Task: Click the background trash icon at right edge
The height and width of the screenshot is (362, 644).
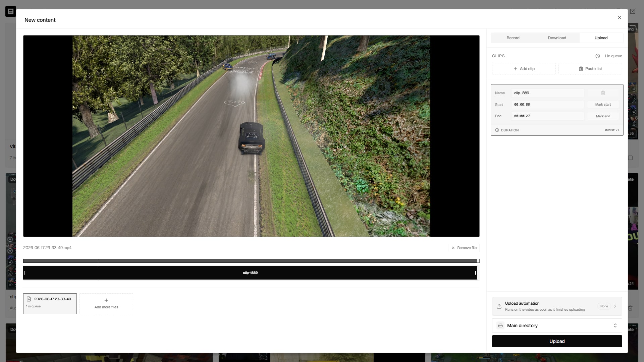Action: (630, 308)
